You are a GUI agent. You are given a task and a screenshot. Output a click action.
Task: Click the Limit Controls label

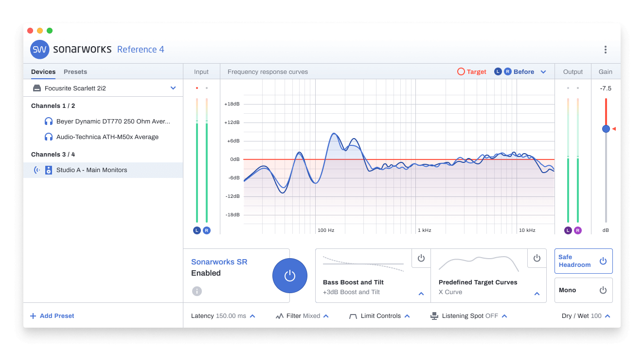[x=381, y=316]
